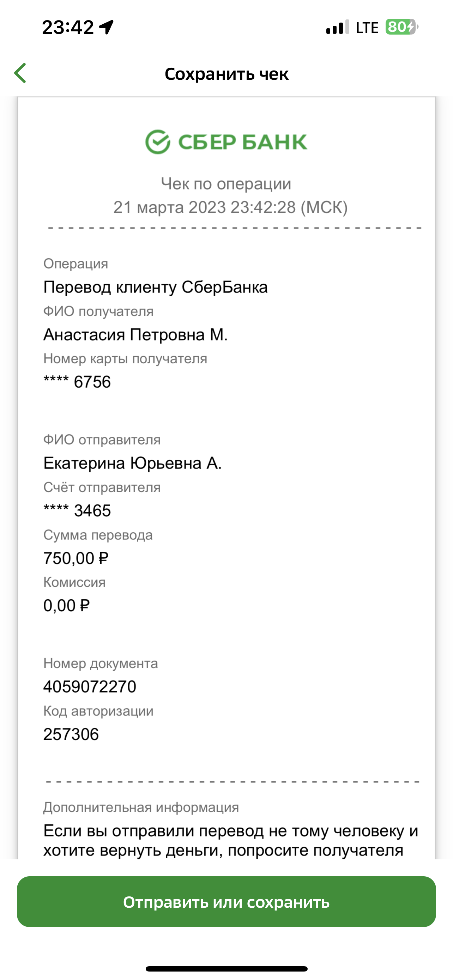453x980 pixels.
Task: Tap the green back arrow
Action: point(20,73)
